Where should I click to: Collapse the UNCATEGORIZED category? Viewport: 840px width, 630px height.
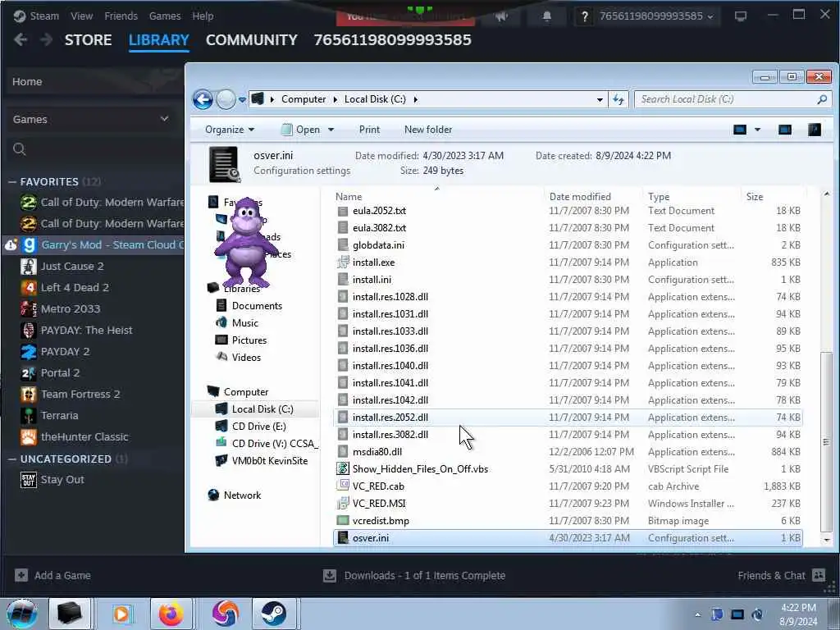[12, 459]
